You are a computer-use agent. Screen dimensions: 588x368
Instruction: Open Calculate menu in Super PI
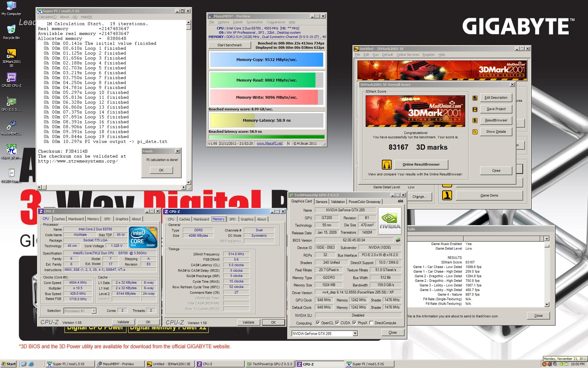[47, 17]
